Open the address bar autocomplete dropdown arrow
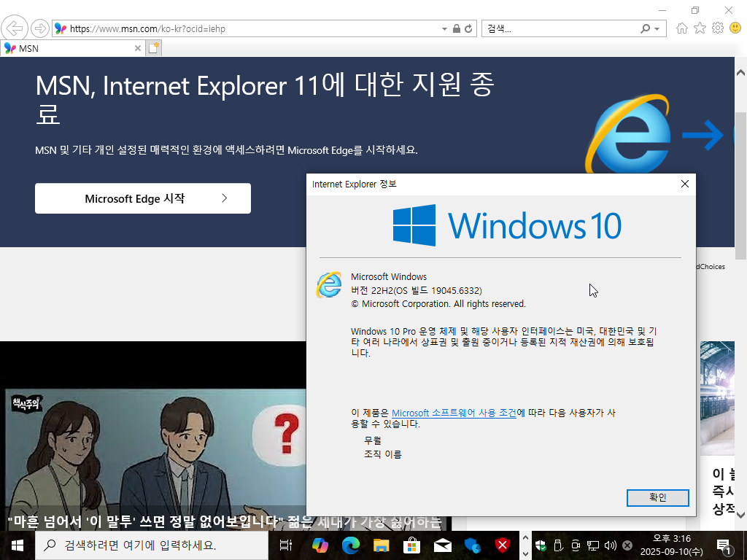 pyautogui.click(x=444, y=28)
